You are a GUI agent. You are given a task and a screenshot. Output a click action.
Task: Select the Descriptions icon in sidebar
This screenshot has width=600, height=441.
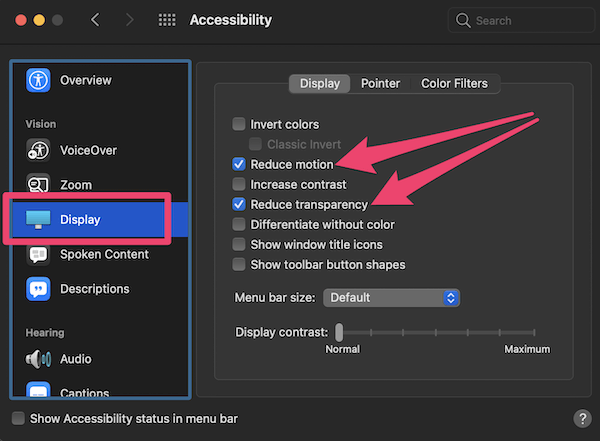click(38, 289)
